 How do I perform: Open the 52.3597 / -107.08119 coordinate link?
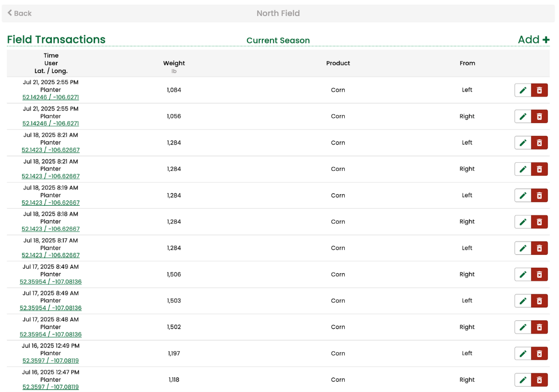[x=50, y=360]
